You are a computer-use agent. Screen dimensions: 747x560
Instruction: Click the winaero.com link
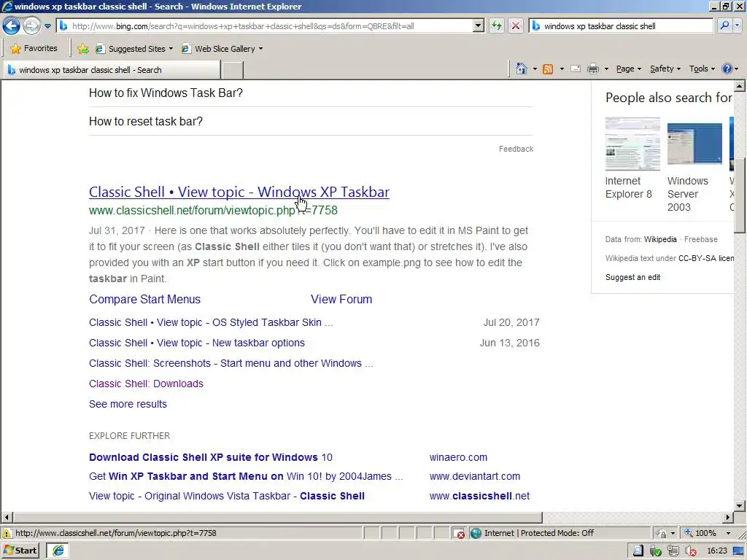click(x=458, y=458)
